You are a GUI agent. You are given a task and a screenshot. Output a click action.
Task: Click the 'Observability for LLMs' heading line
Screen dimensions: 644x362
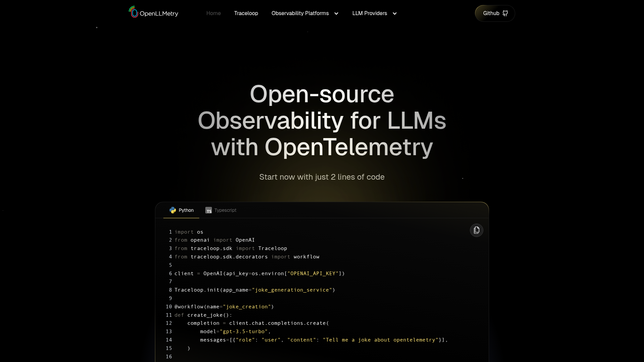point(322,121)
